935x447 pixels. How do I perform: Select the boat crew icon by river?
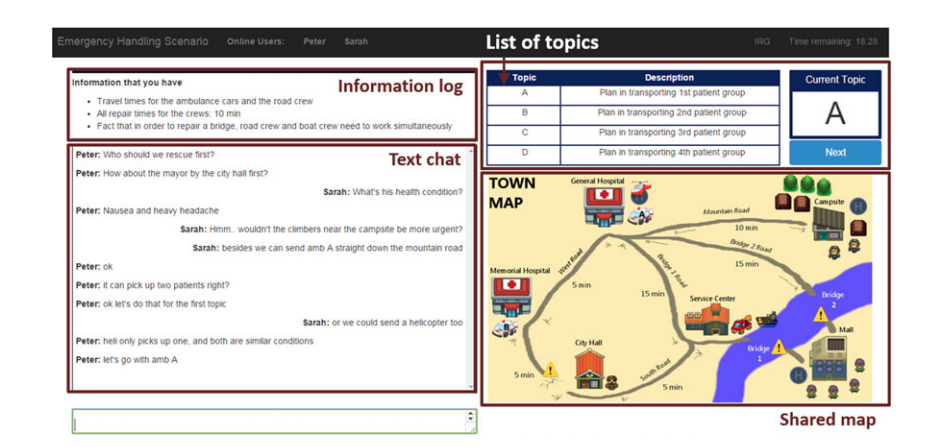767,320
